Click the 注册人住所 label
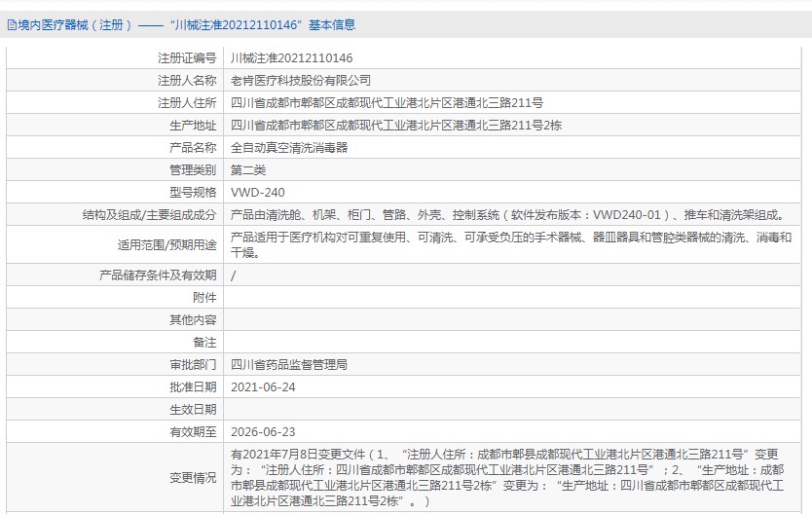This screenshot has width=812, height=514. (188, 102)
